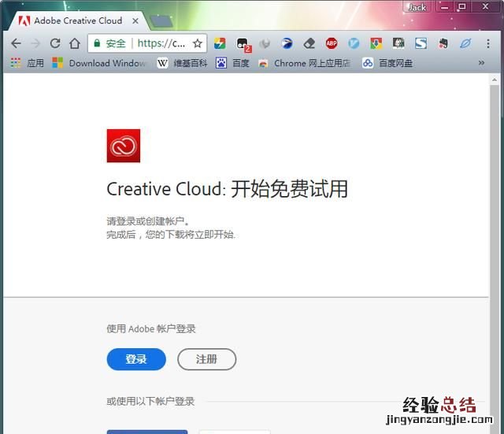Click the blue 登录 button
This screenshot has width=504, height=434.
tap(136, 359)
